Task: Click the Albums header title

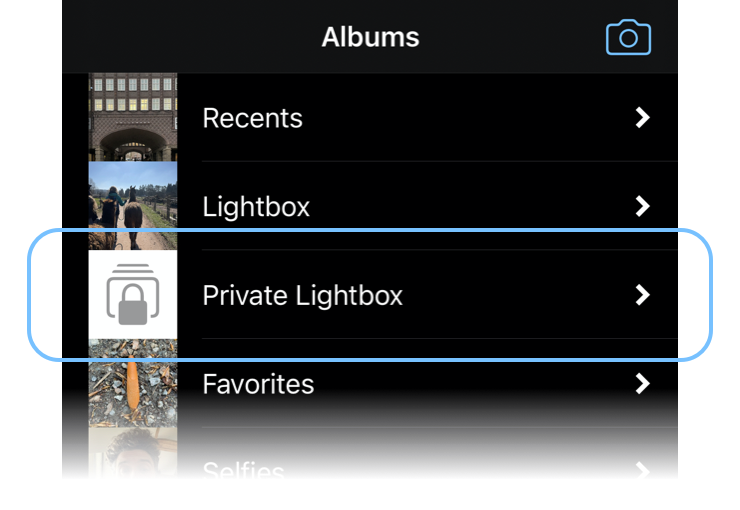Action: (370, 38)
